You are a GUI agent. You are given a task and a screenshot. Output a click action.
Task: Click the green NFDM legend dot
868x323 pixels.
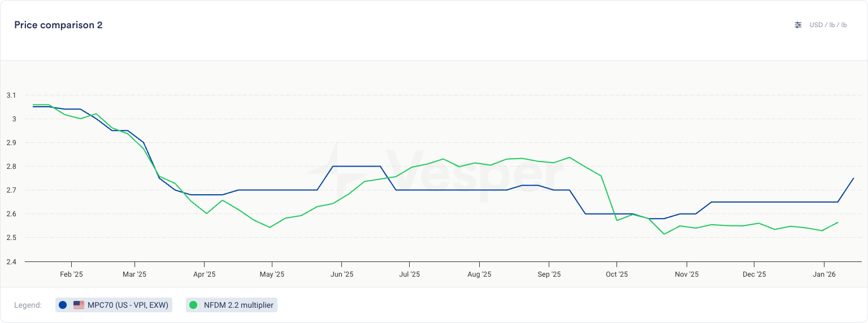click(193, 305)
